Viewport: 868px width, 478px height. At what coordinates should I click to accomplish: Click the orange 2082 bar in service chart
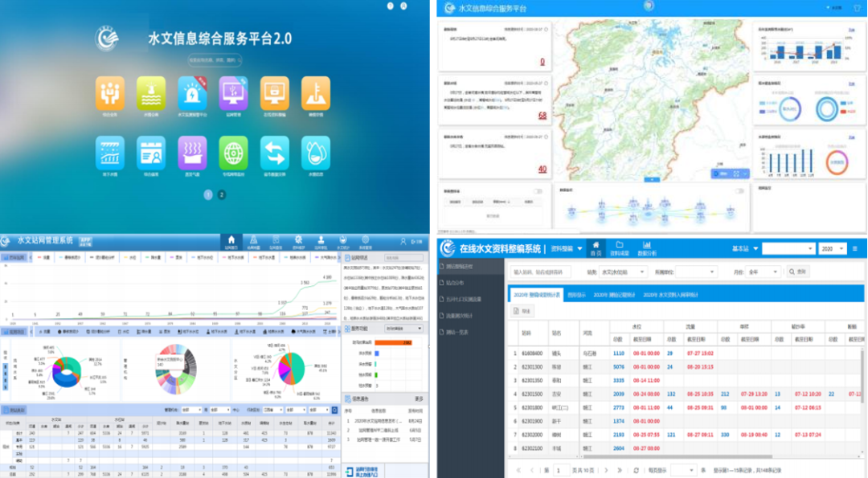point(394,342)
